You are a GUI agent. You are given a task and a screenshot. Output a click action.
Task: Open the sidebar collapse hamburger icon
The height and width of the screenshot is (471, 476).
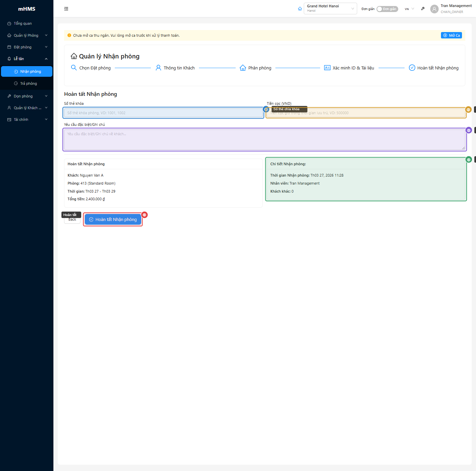66,9
